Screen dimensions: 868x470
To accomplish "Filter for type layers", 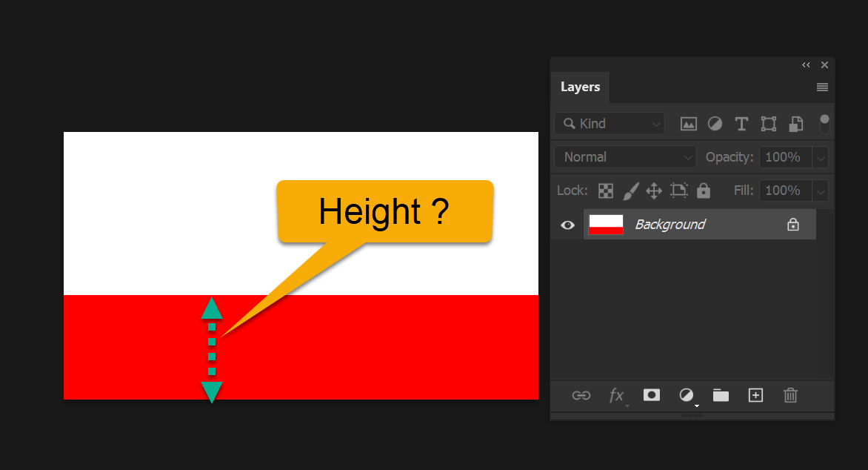I will [x=741, y=123].
